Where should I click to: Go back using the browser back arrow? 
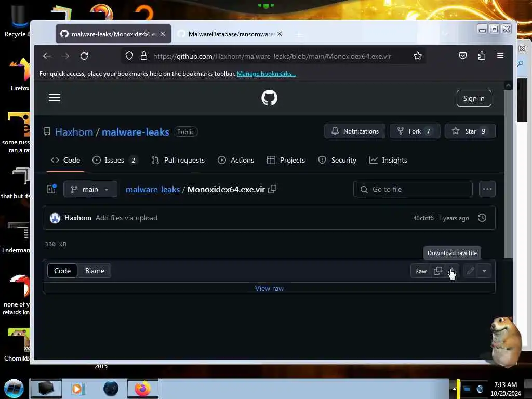point(47,56)
